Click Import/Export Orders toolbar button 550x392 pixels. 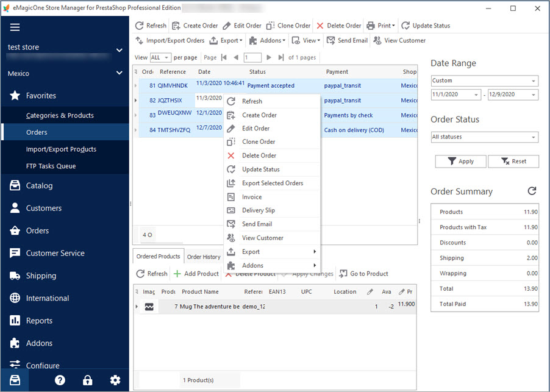(x=170, y=40)
